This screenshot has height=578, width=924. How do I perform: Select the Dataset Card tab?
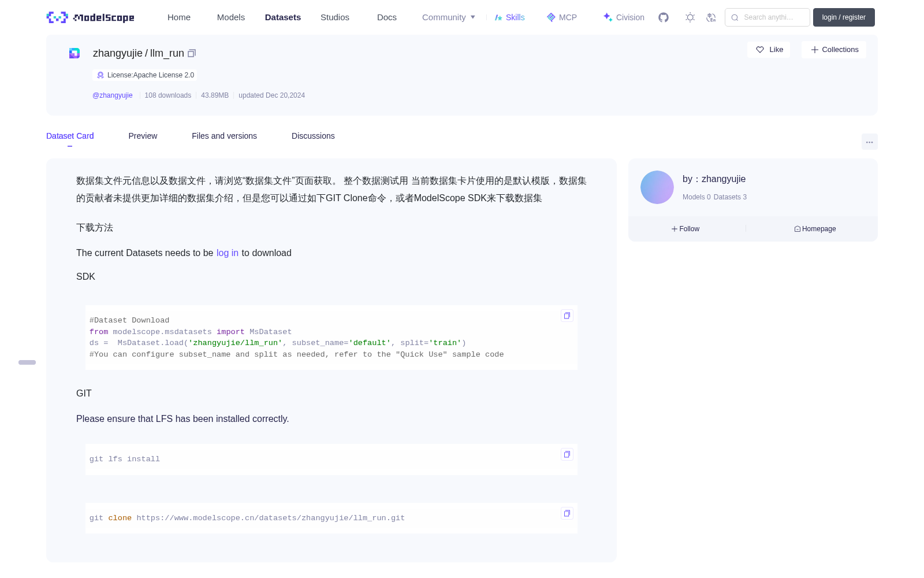70,136
